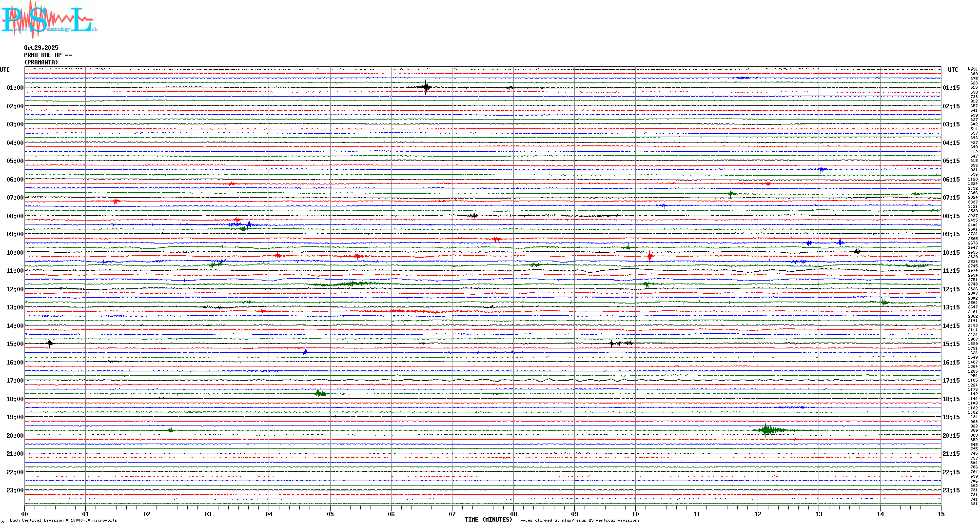Click the minute 05 tick label

pyautogui.click(x=330, y=514)
